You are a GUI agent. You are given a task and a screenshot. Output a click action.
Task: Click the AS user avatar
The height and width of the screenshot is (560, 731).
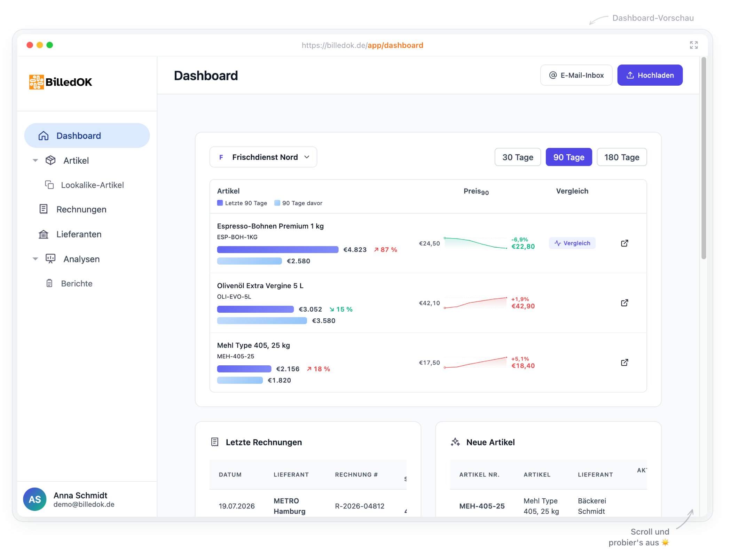tap(34, 499)
